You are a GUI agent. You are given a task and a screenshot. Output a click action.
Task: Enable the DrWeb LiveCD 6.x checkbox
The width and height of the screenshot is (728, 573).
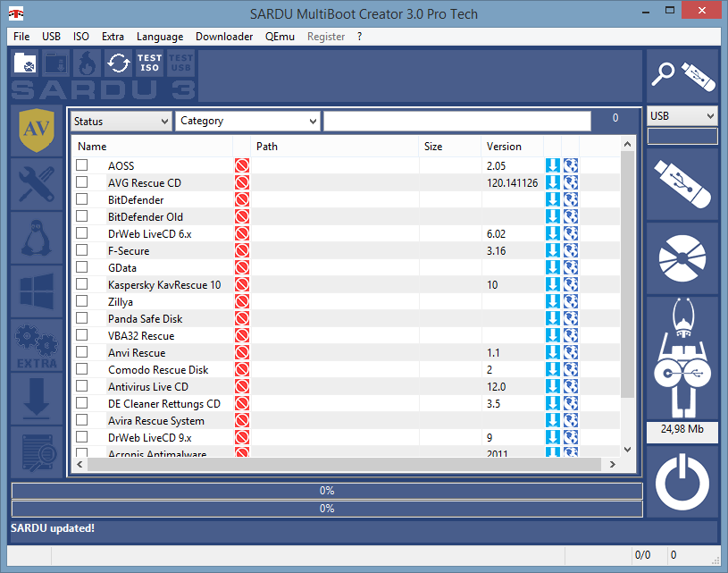click(x=81, y=232)
